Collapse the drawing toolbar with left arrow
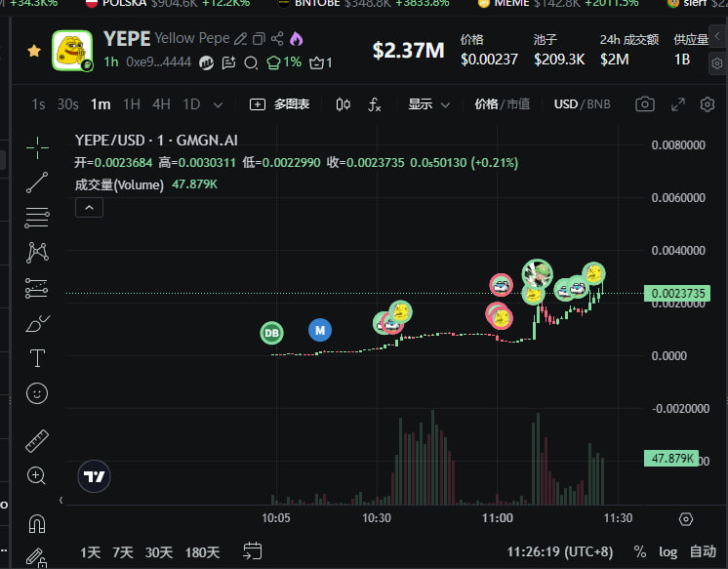The image size is (728, 569). pyautogui.click(x=61, y=501)
